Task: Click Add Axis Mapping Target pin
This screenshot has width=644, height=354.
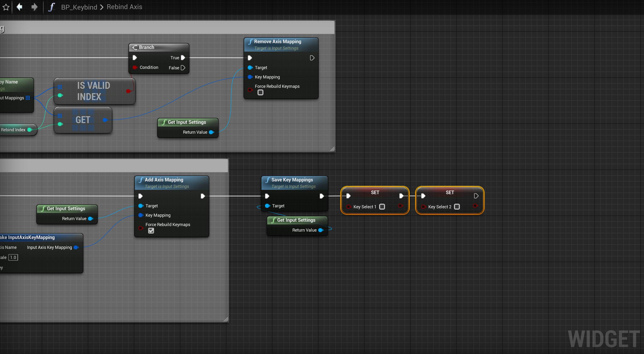Action: pos(141,206)
